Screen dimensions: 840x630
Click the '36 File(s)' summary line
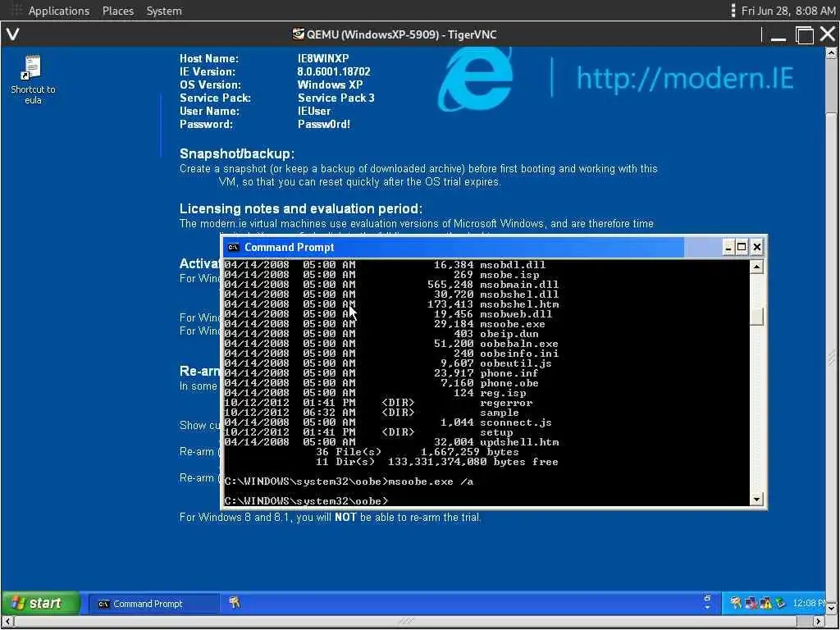click(x=418, y=452)
